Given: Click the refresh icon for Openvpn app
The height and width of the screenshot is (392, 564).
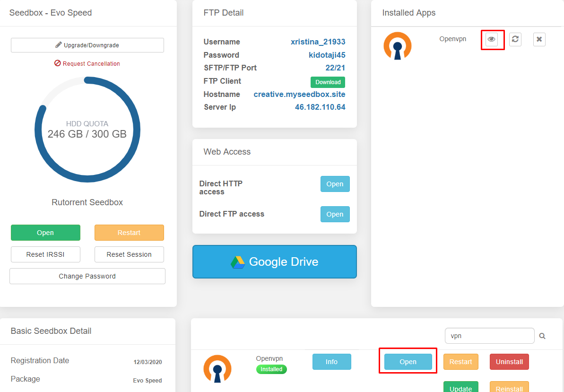Looking at the screenshot, I should 515,39.
